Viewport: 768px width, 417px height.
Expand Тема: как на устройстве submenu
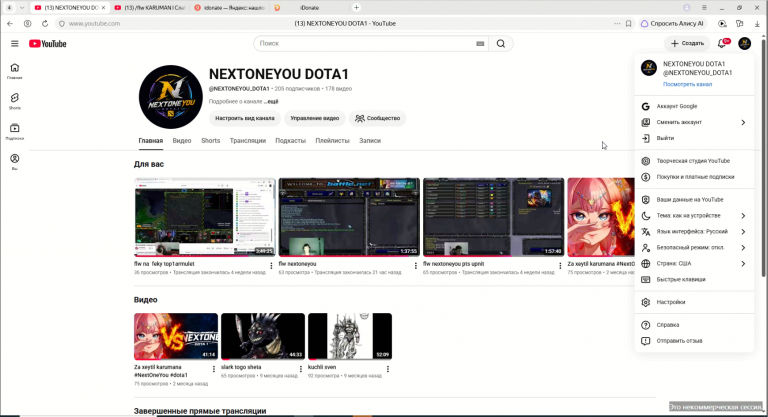point(694,216)
